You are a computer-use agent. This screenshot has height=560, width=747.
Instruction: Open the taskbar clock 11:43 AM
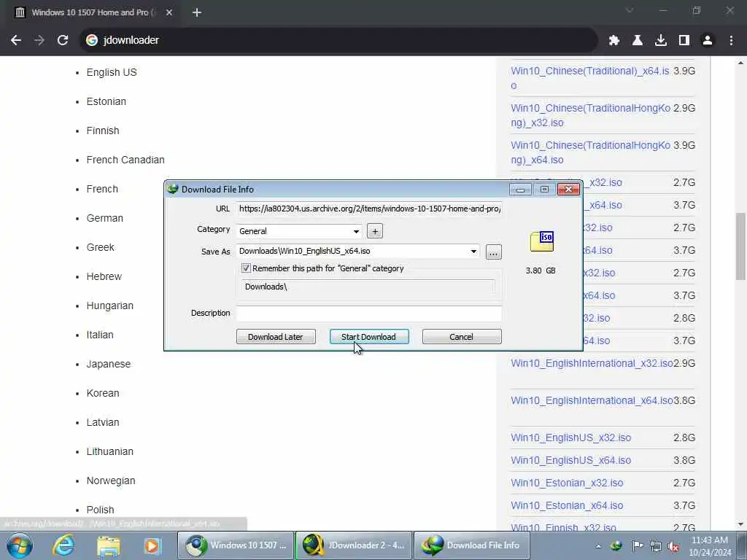710,546
